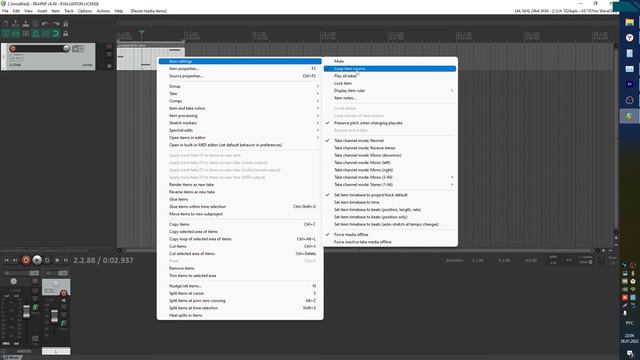Open Source properties menu entry
This screenshot has height=360, width=640.
pyautogui.click(x=240, y=76)
